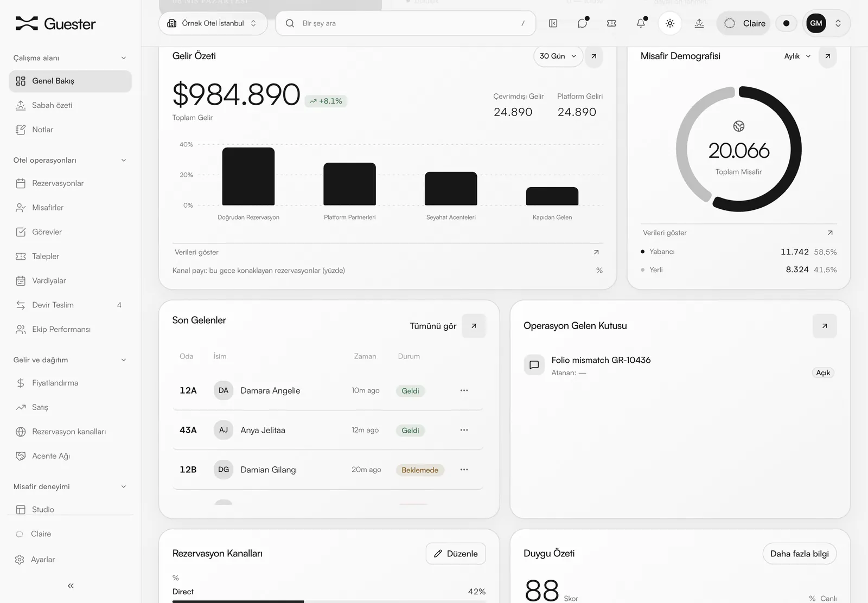
Task: Click the Direct channel progress bar
Action: pyautogui.click(x=329, y=601)
